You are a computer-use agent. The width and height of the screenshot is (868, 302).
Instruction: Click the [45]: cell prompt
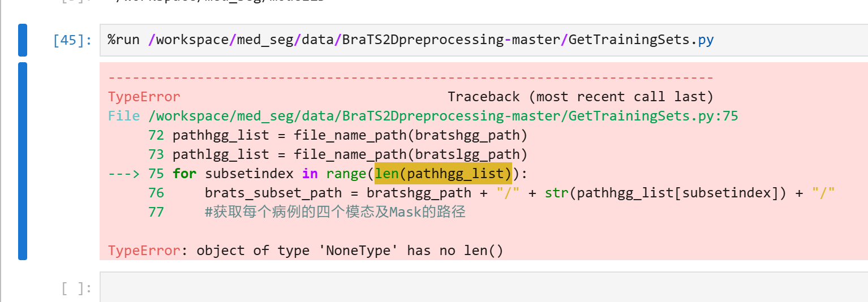coord(72,40)
